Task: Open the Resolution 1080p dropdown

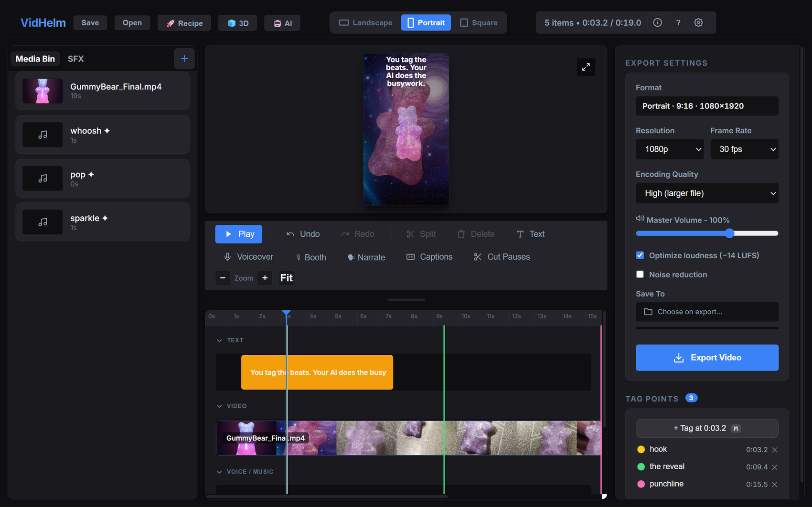Action: (x=670, y=149)
